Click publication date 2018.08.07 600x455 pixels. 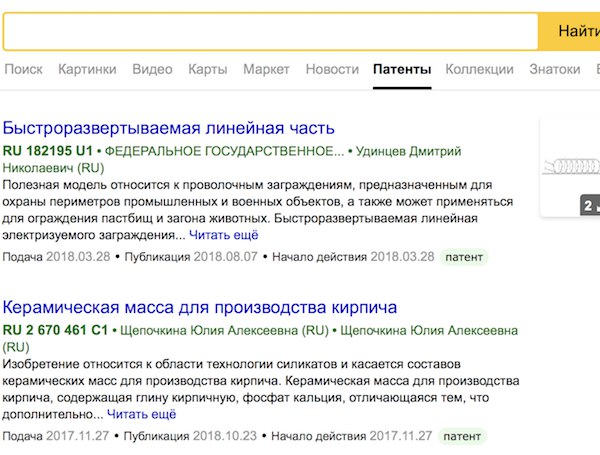tap(225, 257)
